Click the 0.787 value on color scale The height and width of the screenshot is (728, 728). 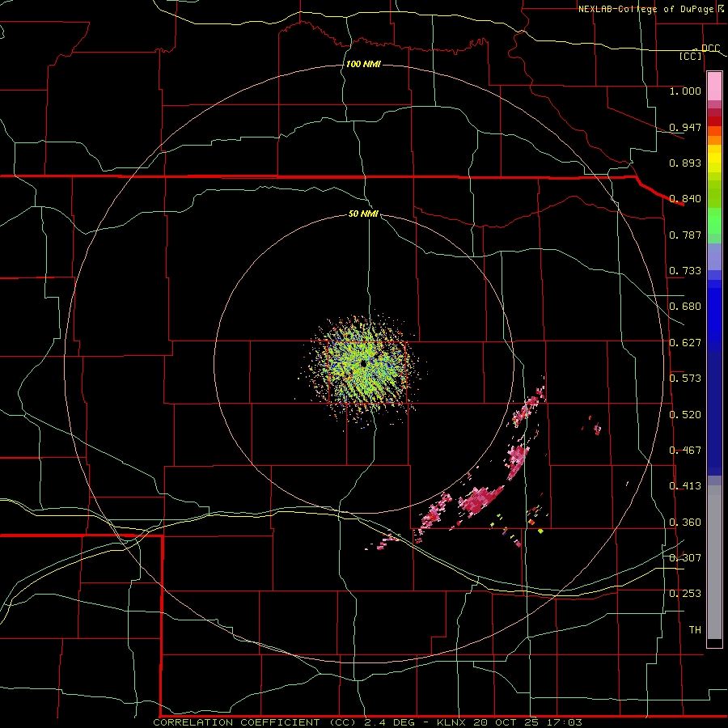coord(685,235)
